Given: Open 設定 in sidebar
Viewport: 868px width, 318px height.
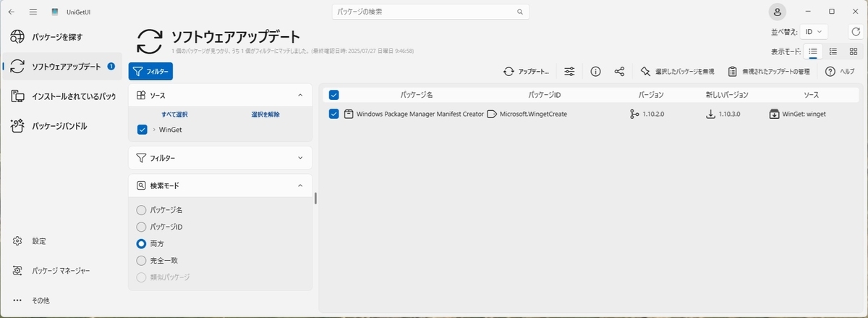Looking at the screenshot, I should 61,240.
